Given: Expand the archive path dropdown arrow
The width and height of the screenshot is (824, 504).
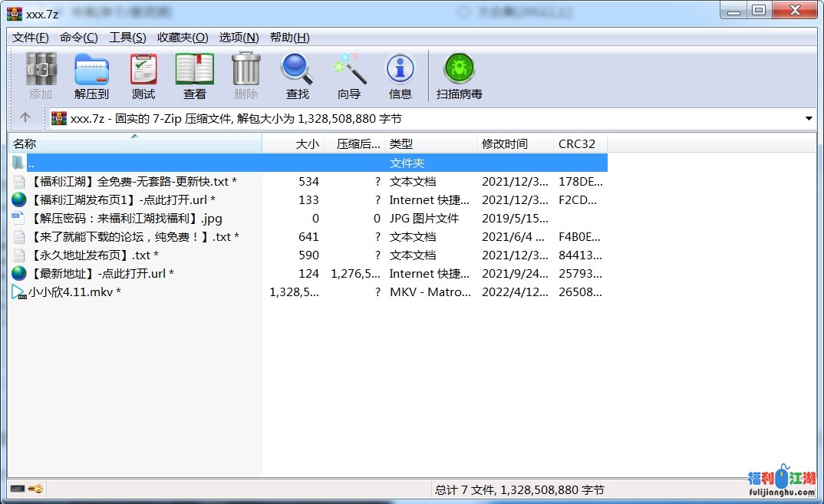Looking at the screenshot, I should [809, 119].
